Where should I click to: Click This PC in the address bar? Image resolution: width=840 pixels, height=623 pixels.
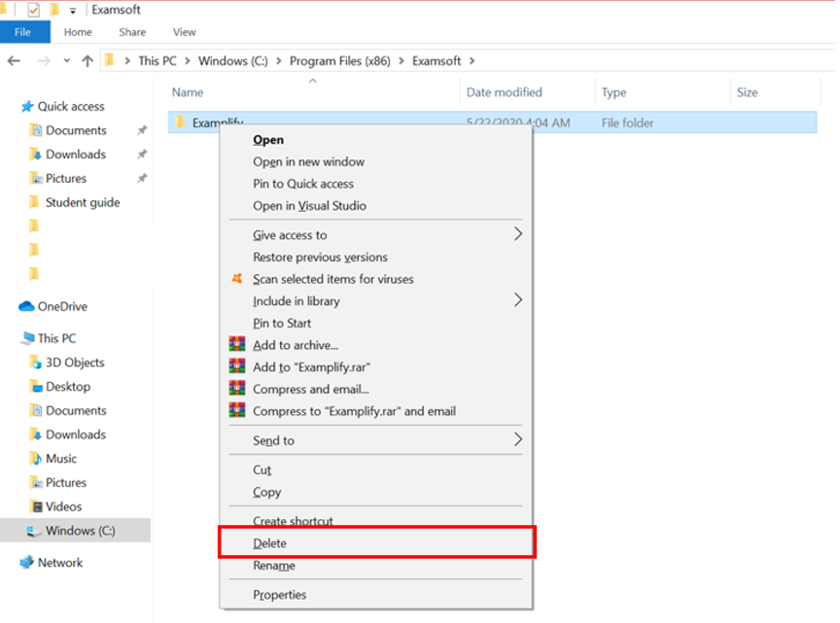click(157, 61)
